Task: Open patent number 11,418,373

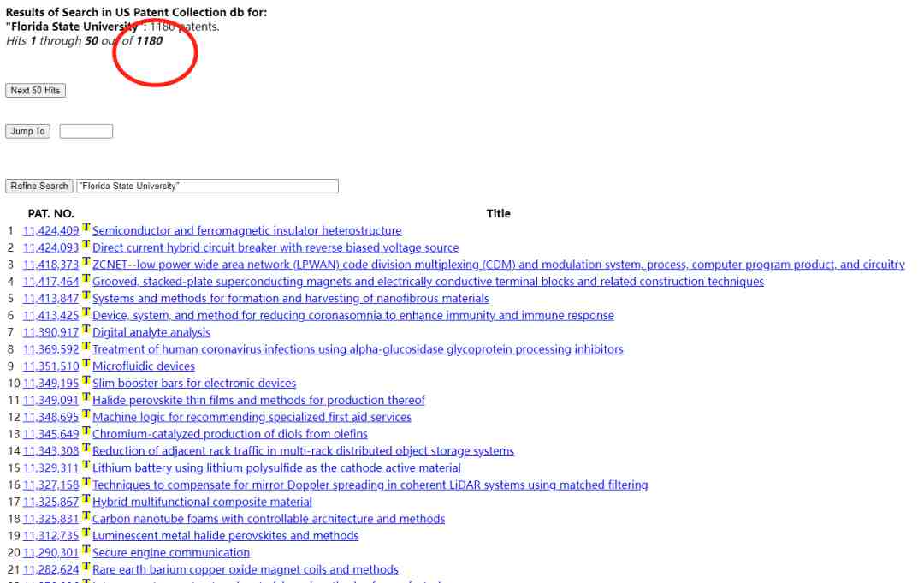Action: point(50,265)
